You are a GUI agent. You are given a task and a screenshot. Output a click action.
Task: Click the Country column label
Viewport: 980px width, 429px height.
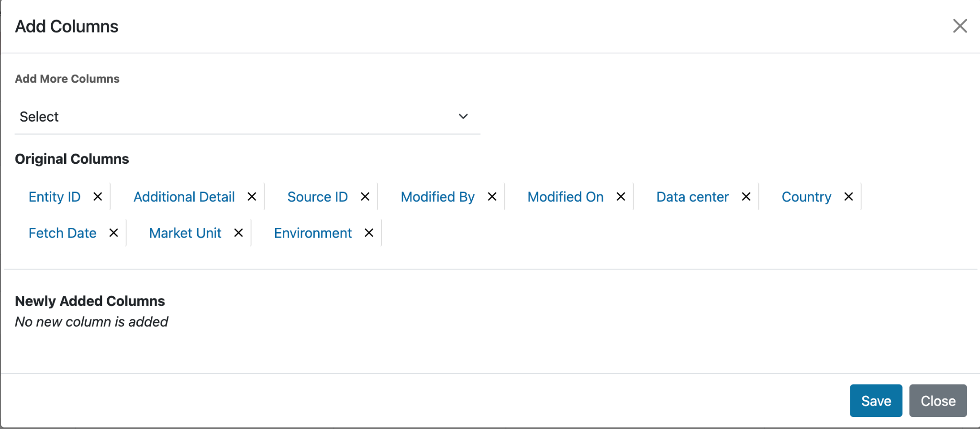pos(806,197)
